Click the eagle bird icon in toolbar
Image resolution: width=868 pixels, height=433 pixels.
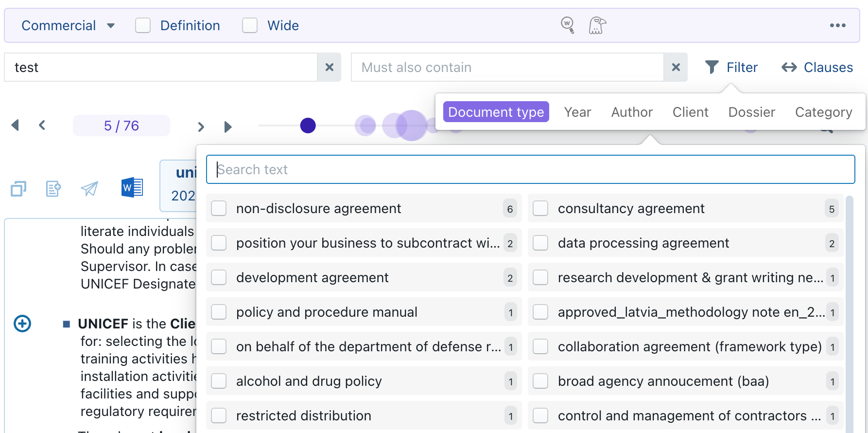(597, 25)
